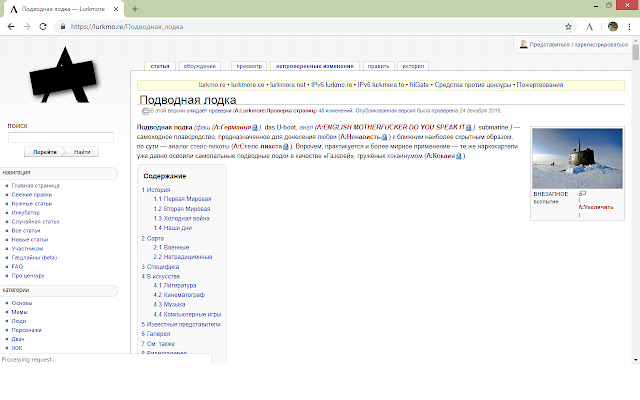Reload the page with the refresh icon

tap(43, 27)
